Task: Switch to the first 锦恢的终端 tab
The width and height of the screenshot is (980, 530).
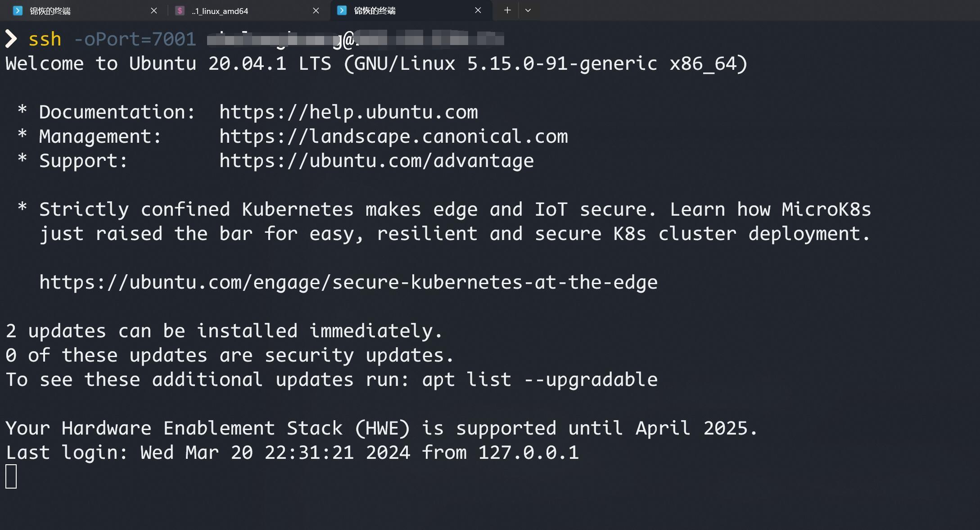Action: (50, 11)
